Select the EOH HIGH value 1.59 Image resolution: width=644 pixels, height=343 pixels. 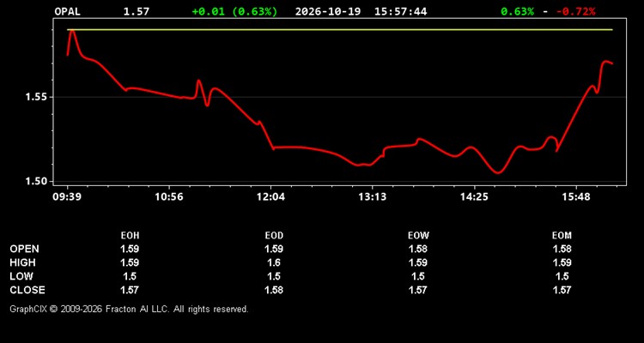130,262
